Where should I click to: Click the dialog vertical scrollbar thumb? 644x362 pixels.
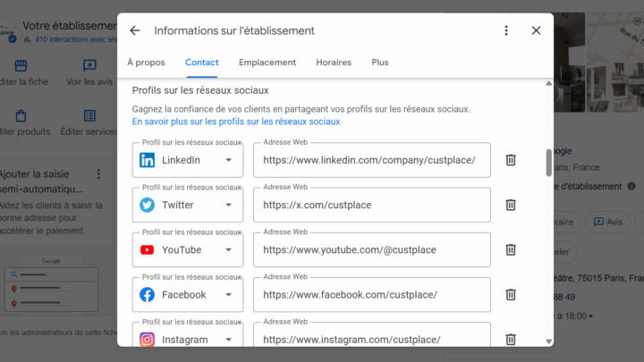pos(548,163)
